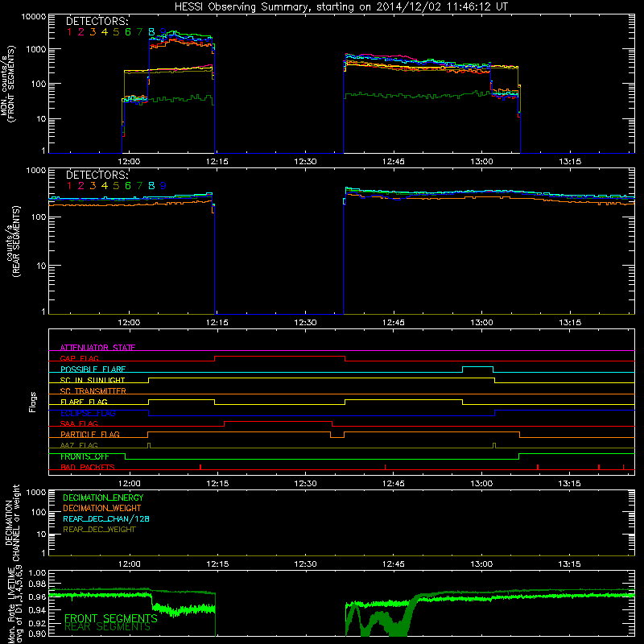Click the BAD_PACKETS label
The height and width of the screenshot is (644, 644).
click(x=88, y=467)
